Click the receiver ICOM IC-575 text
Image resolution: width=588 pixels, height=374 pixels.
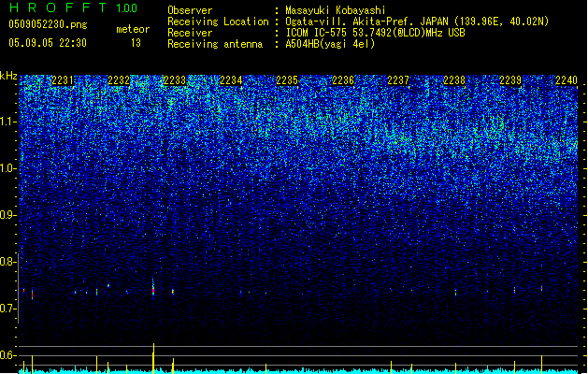375,33
